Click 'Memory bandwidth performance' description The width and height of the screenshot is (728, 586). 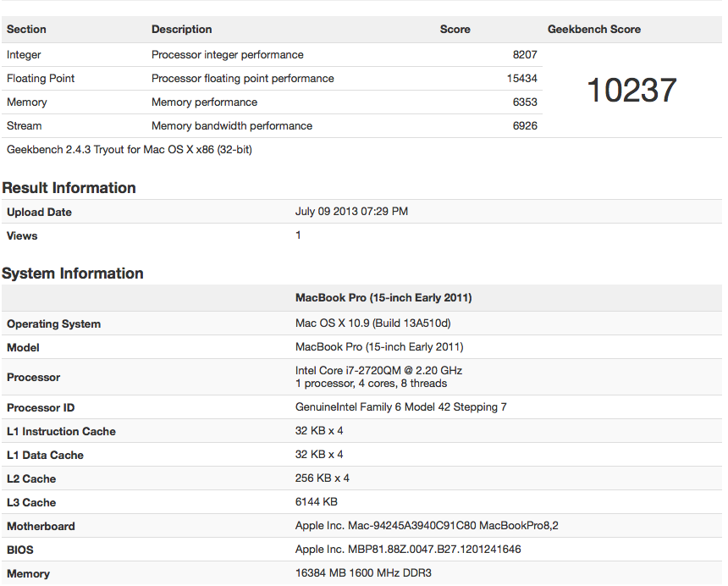pyautogui.click(x=232, y=126)
